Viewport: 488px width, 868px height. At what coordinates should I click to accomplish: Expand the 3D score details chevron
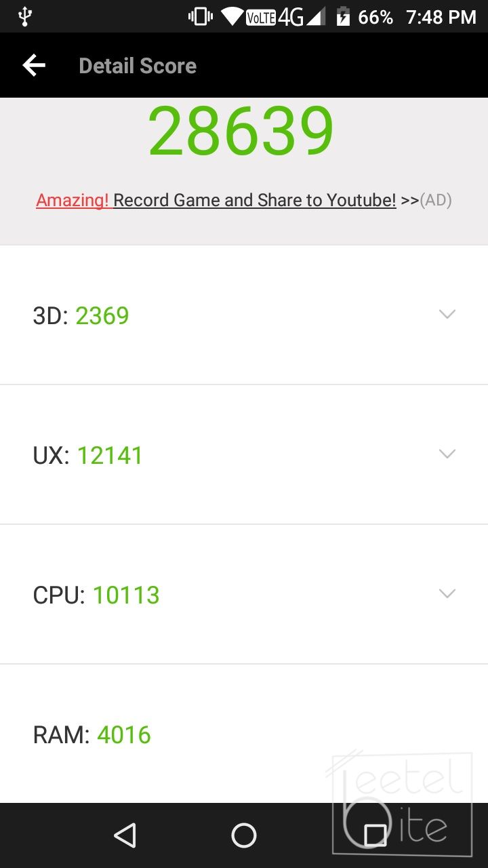point(447,314)
